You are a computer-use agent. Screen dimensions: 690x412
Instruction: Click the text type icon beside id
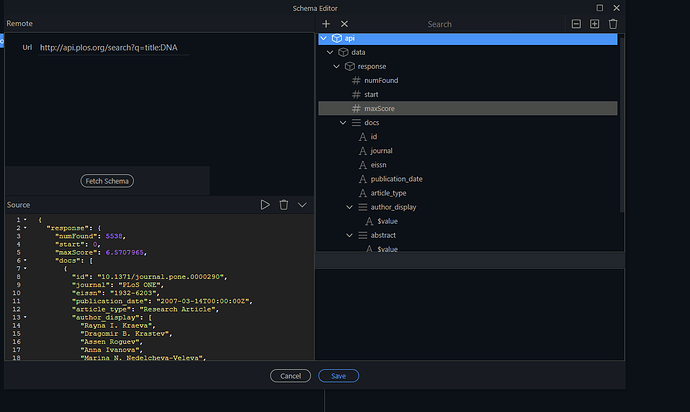coord(363,137)
